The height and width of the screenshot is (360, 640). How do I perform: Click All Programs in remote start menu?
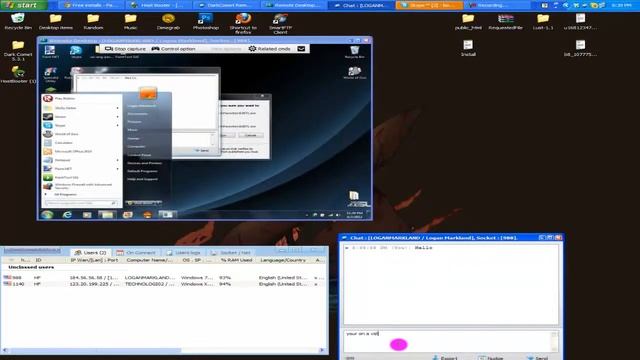point(65,194)
